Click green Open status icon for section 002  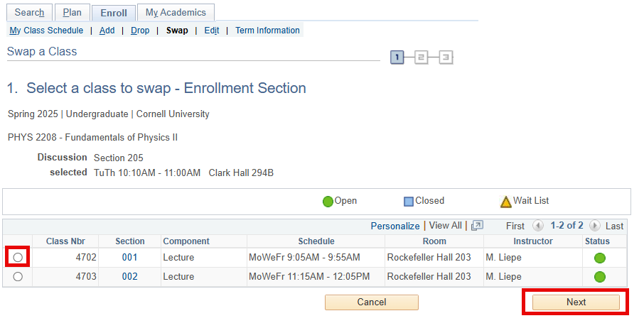coord(600,277)
